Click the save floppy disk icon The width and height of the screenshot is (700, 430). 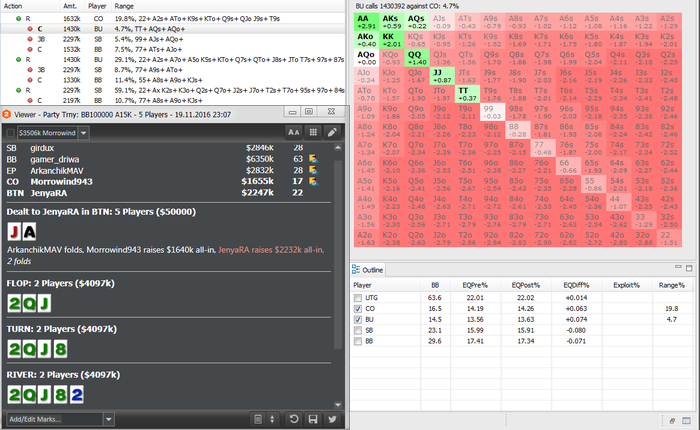pyautogui.click(x=313, y=419)
